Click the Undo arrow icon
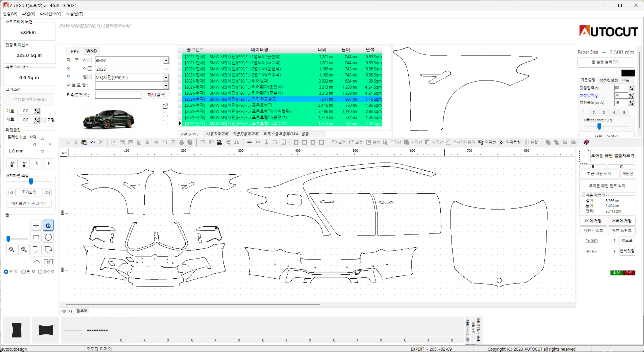The image size is (644, 352). pyautogui.click(x=93, y=142)
